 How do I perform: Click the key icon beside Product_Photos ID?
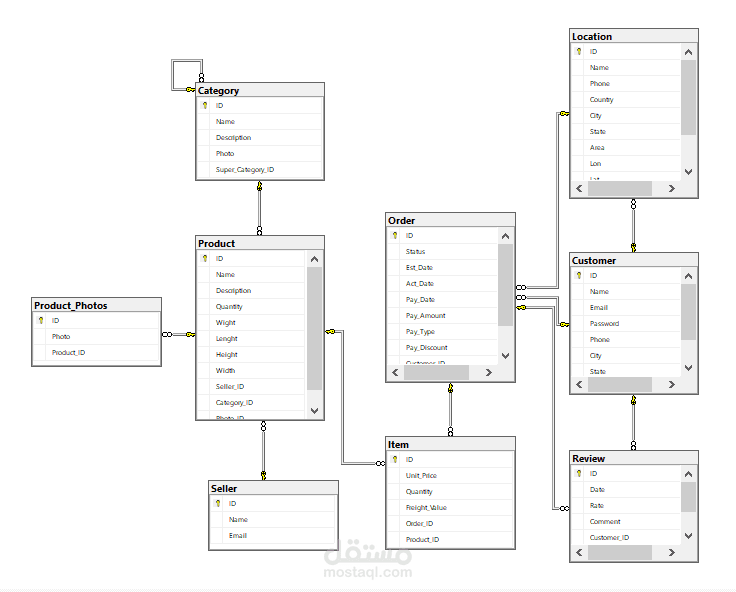click(41, 320)
